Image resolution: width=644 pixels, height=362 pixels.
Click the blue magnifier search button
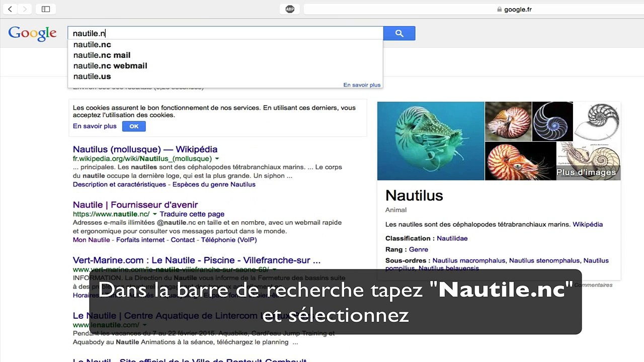point(399,33)
